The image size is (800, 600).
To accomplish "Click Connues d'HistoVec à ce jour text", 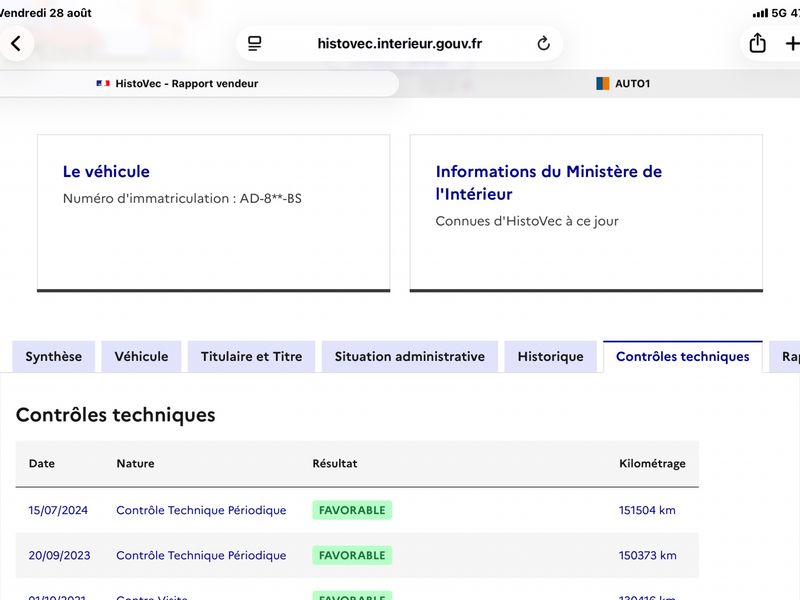I will click(527, 221).
